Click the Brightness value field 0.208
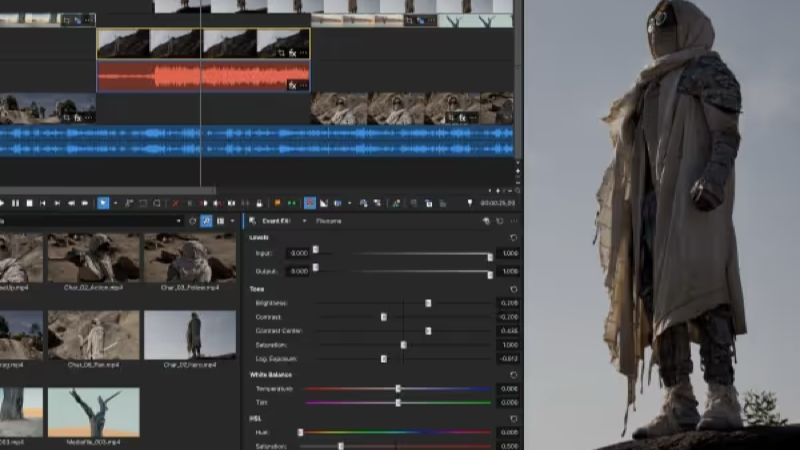This screenshot has width=800, height=450. [509, 303]
